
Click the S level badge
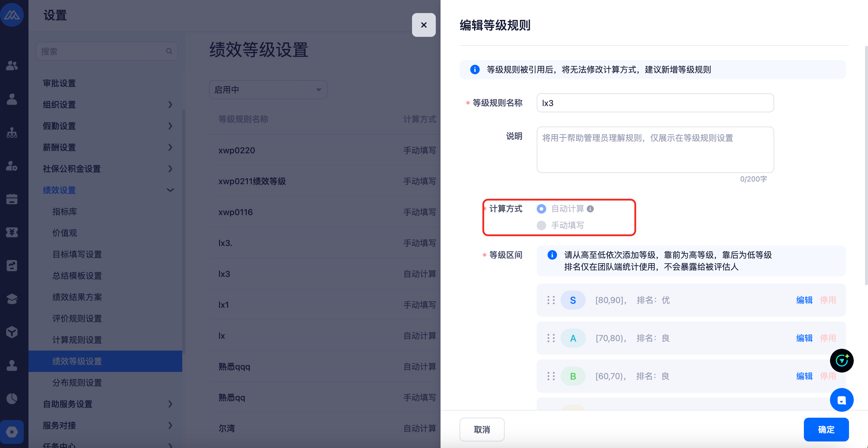click(x=573, y=300)
